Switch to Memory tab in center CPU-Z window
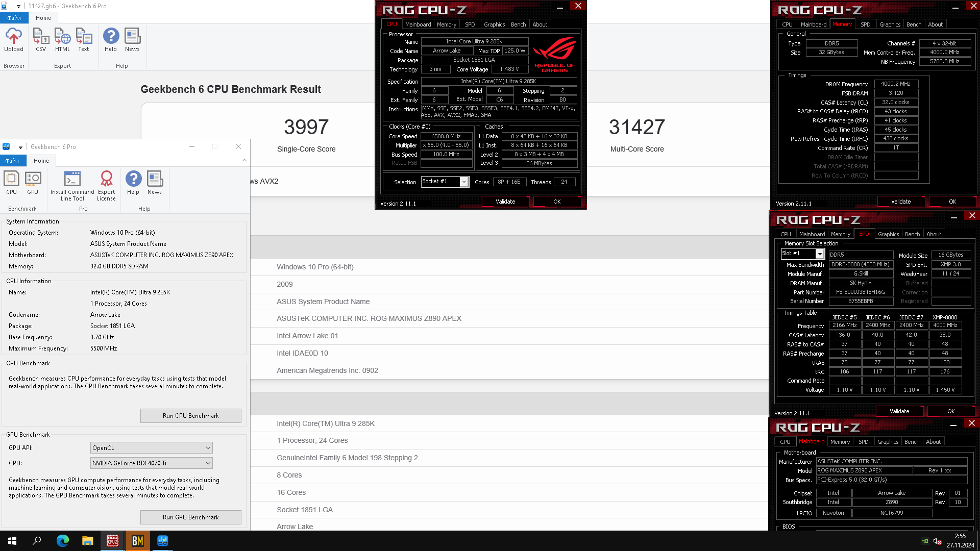Screen dimensions: 980x551 pyautogui.click(x=447, y=24)
